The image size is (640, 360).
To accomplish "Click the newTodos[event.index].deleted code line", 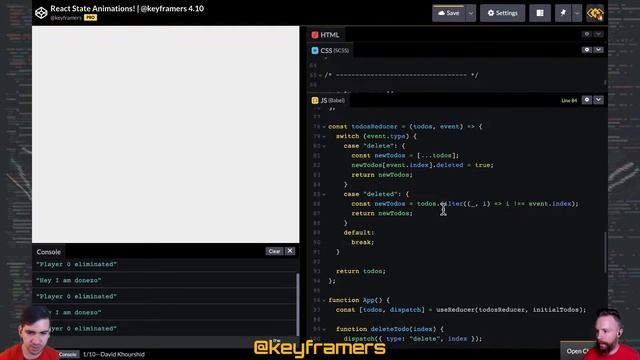I will pyautogui.click(x=422, y=165).
